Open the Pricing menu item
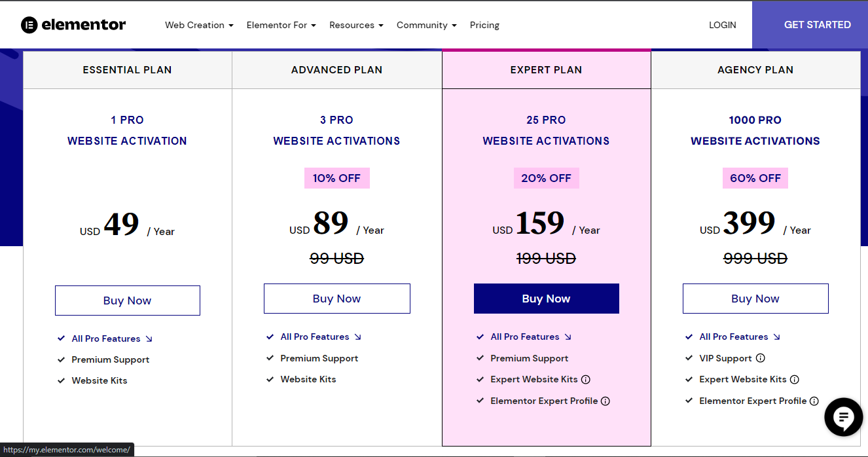The image size is (868, 457). [x=484, y=25]
